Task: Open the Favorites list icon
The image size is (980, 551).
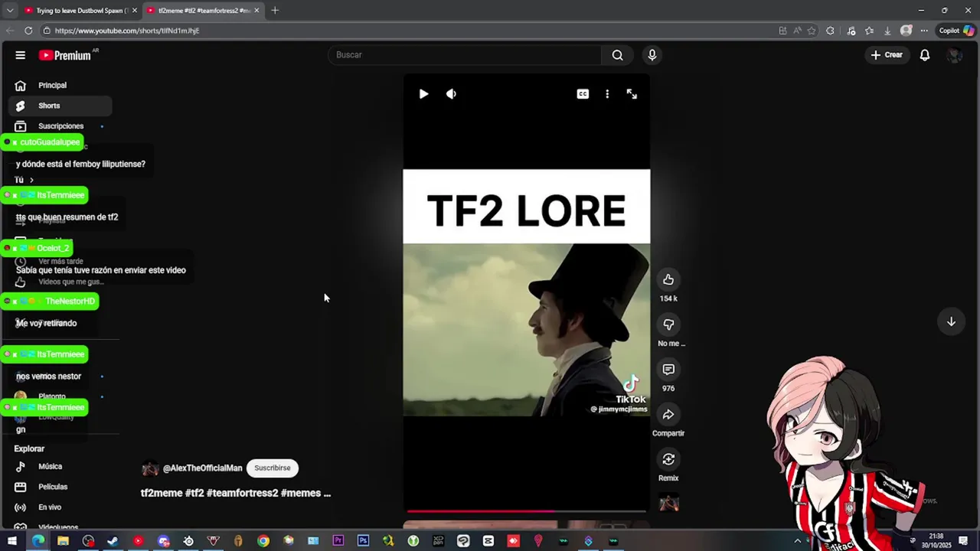Action: (x=869, y=31)
